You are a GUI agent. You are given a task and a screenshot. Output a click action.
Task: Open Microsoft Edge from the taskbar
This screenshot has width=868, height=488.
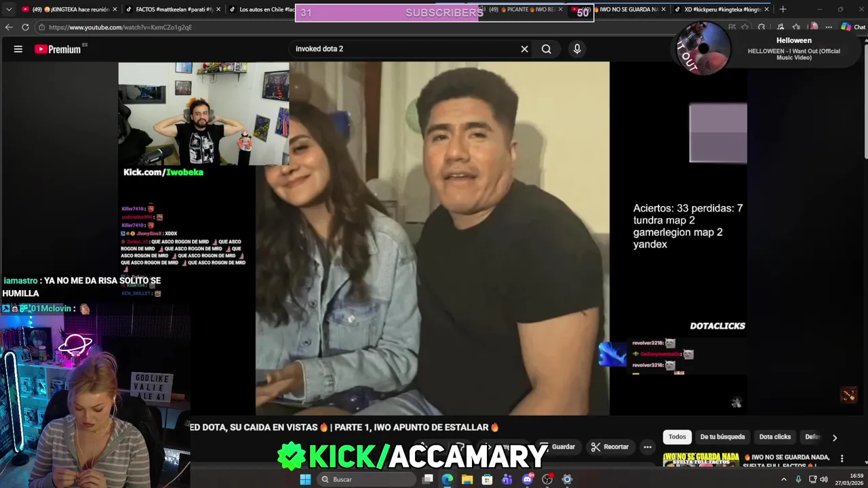pyautogui.click(x=448, y=479)
